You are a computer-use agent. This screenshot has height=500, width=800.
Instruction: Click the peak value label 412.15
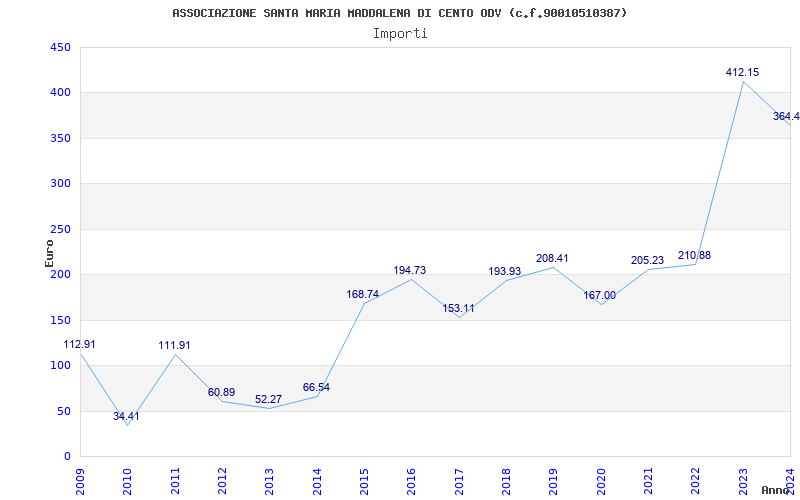(742, 72)
